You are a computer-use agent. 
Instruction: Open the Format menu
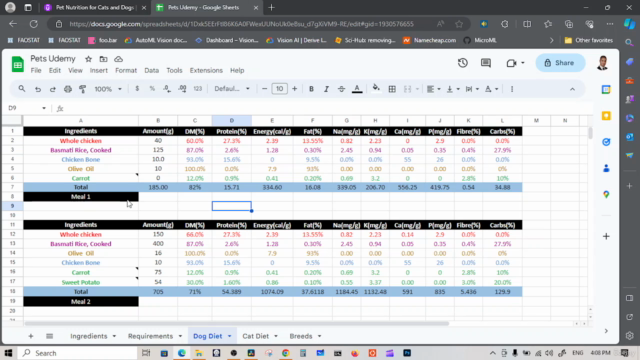[x=126, y=70]
